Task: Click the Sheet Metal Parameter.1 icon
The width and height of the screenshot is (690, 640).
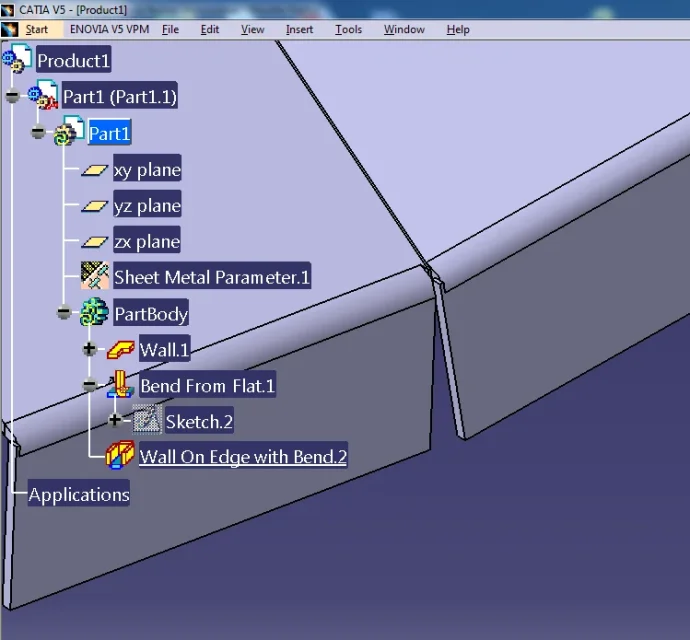Action: tap(95, 276)
